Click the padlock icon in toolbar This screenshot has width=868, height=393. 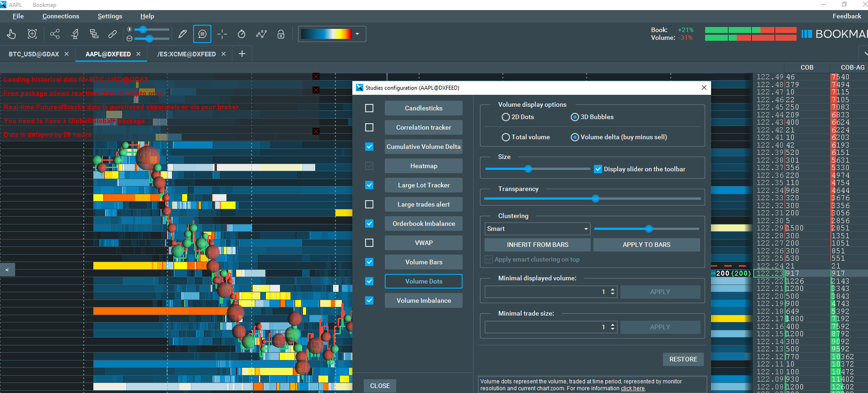coord(281,34)
